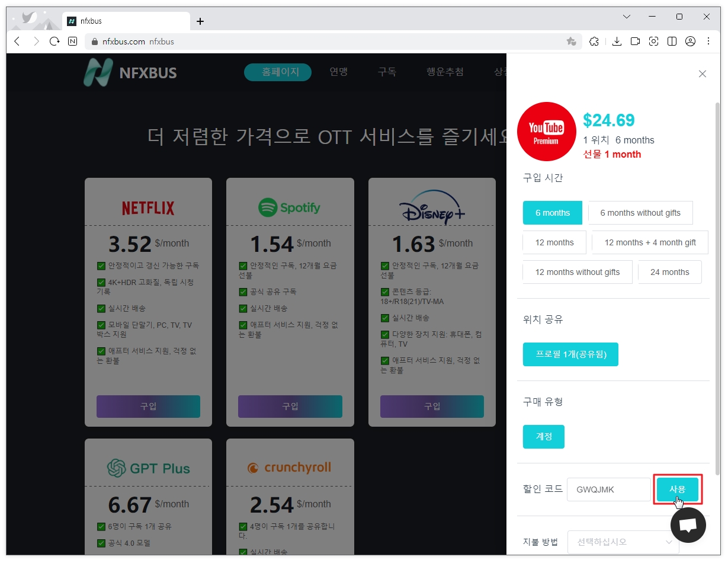The height and width of the screenshot is (563, 728).
Task: Click checkmark beside 공식 4.0 모델
Action: click(x=101, y=543)
